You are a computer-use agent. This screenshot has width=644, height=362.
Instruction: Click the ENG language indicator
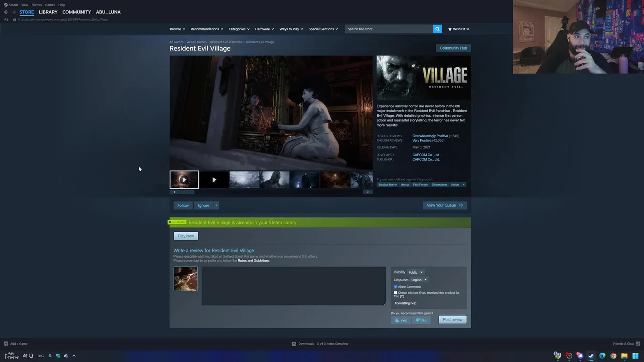click(40, 356)
